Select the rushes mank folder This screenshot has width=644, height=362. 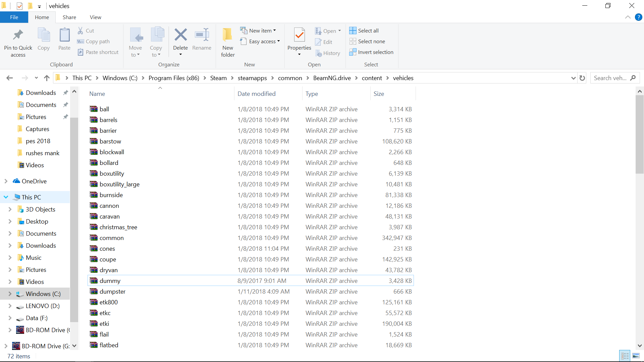(x=43, y=153)
